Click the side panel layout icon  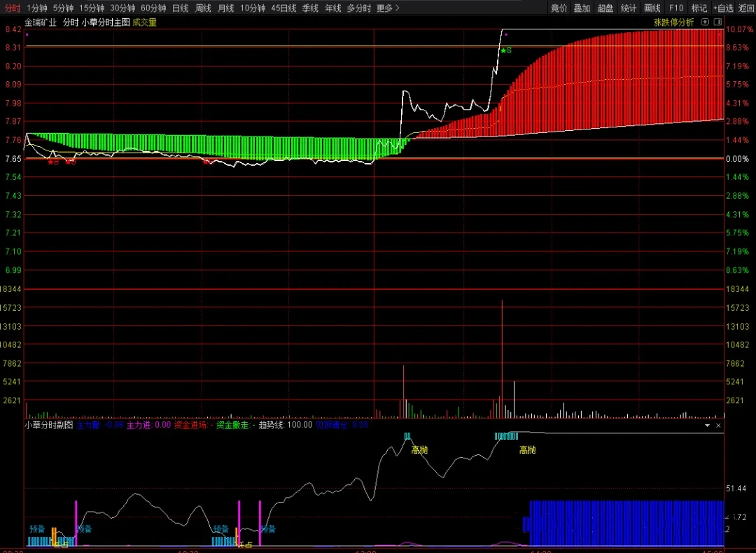tap(718, 22)
